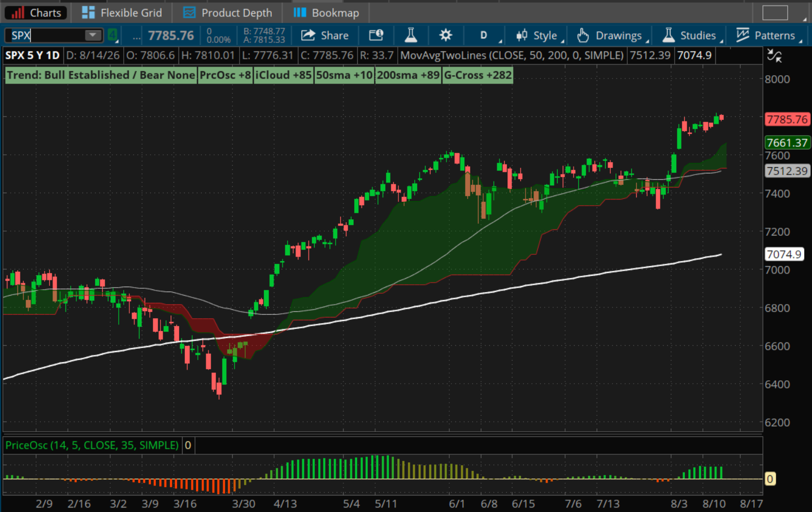The height and width of the screenshot is (512, 812).
Task: Open the Patterns menu
Action: click(x=768, y=36)
